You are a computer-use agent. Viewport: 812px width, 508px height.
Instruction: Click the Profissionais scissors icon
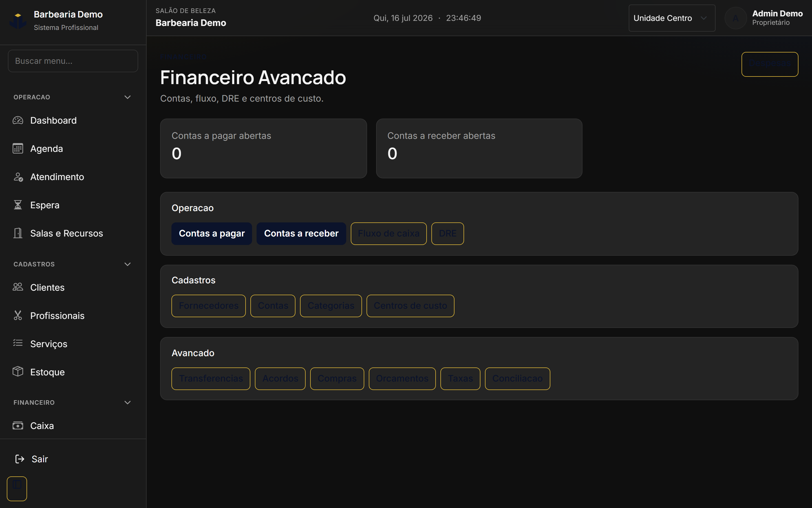pos(18,316)
